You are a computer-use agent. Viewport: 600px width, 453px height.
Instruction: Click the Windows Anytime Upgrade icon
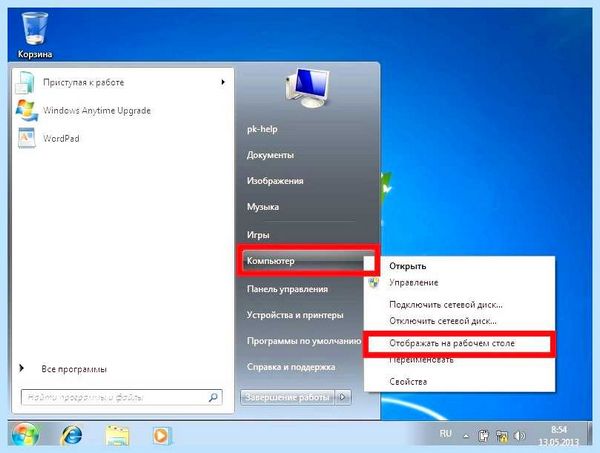click(26, 111)
